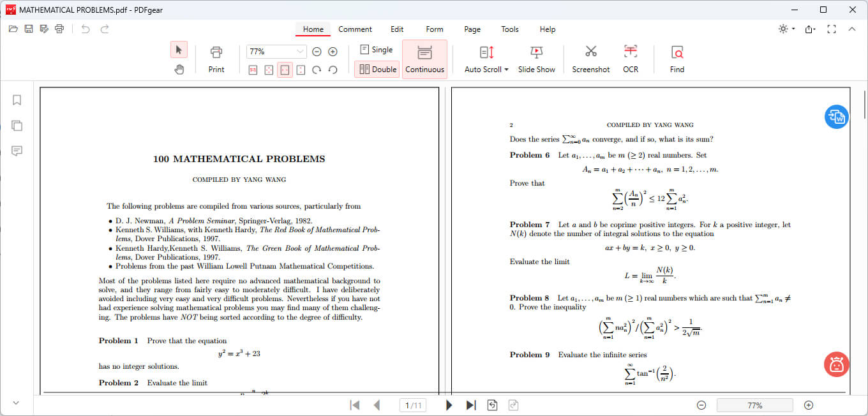The width and height of the screenshot is (868, 416).
Task: Collapse the toolbar with the chevron
Action: 852,29
